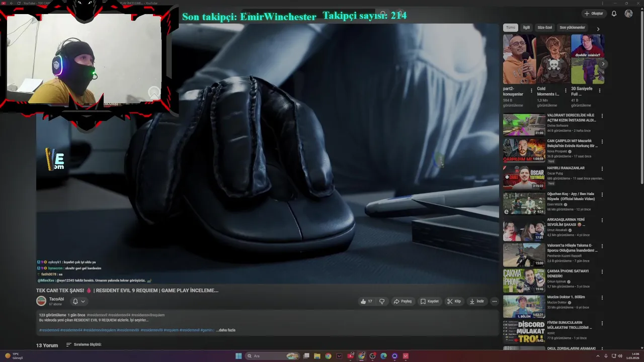Open Valorant'ta Hileyle Takıma video thumbnail
Viewport: 644px width, 362px height.
pos(524,255)
